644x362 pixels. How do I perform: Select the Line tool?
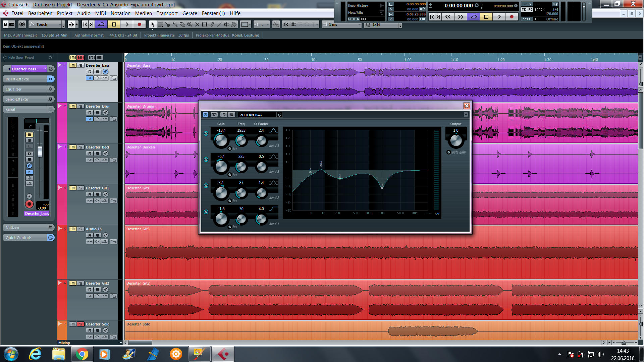point(219,24)
